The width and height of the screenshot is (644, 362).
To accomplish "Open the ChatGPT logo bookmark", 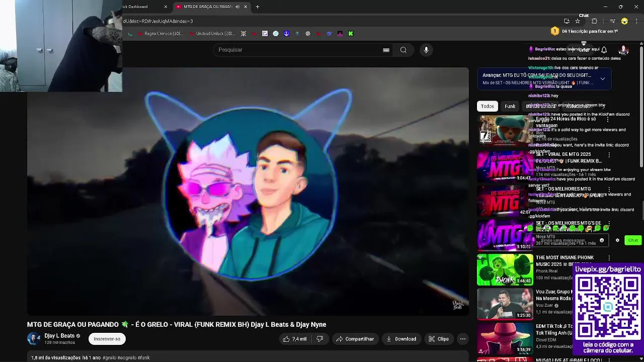I will coord(308,34).
